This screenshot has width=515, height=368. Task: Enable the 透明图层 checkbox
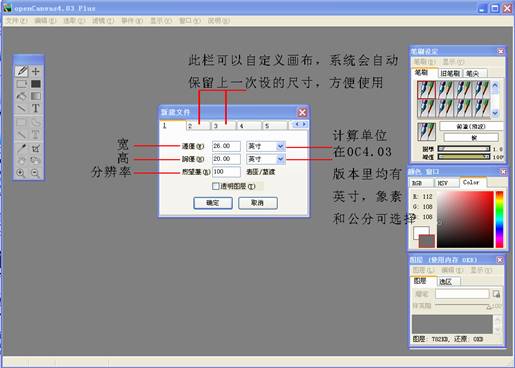click(x=216, y=186)
